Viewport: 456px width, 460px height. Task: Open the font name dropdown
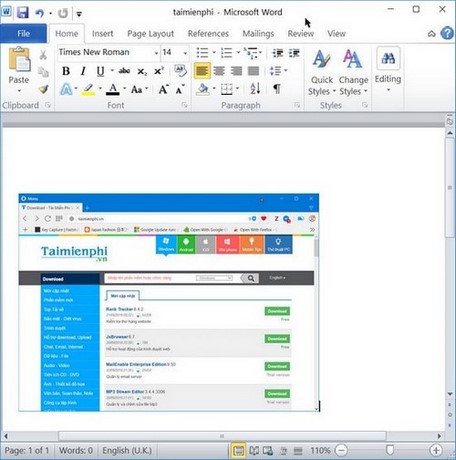click(x=156, y=53)
